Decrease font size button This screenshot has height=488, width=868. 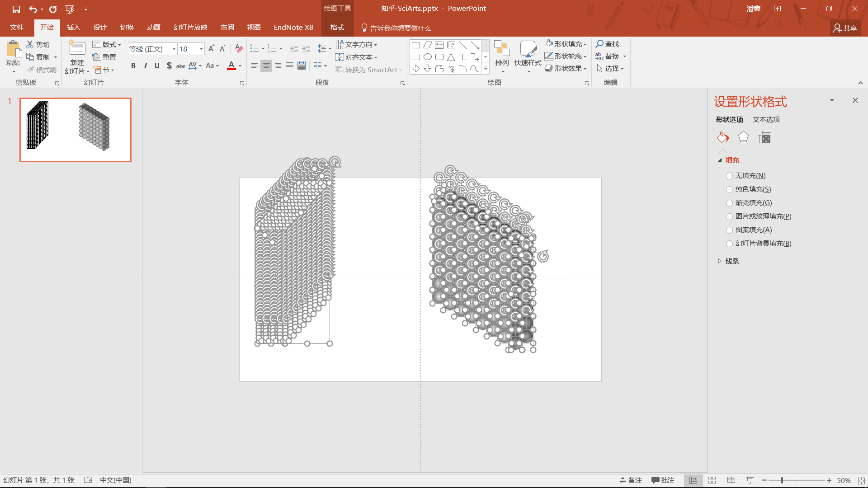pos(222,49)
